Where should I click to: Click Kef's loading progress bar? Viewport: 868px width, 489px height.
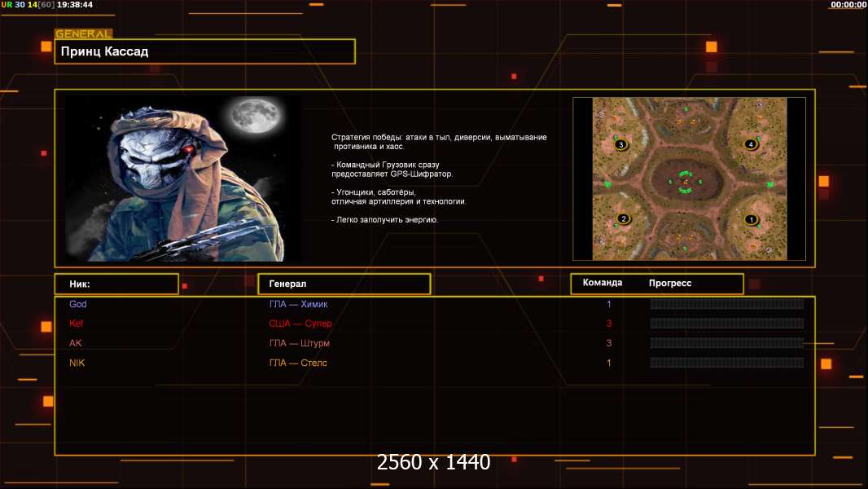[x=727, y=324]
